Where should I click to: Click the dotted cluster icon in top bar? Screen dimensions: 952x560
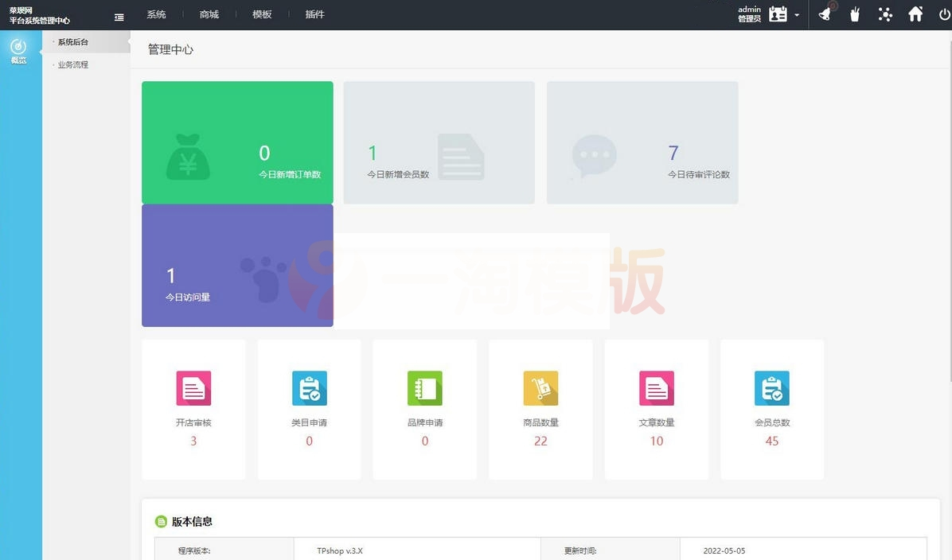885,14
